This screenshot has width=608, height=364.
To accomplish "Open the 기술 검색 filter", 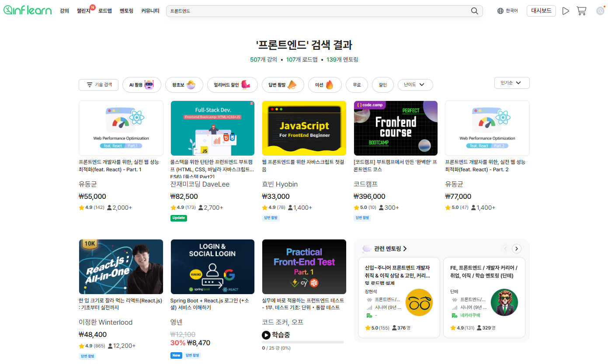I will coord(98,85).
